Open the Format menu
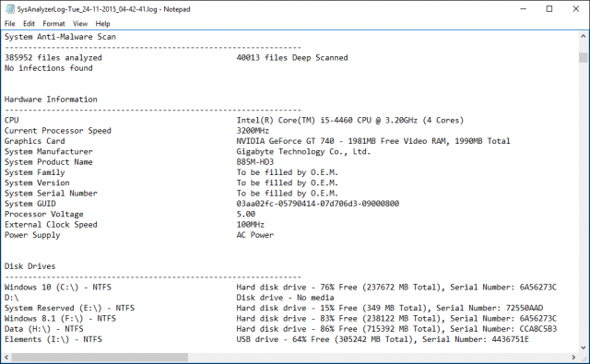Viewport: 590px width, 364px height. (53, 24)
